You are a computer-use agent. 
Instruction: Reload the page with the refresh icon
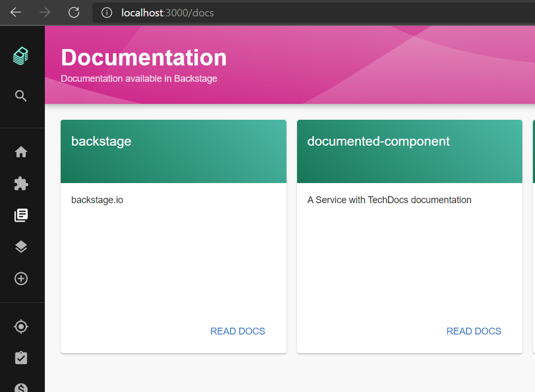pyautogui.click(x=74, y=12)
